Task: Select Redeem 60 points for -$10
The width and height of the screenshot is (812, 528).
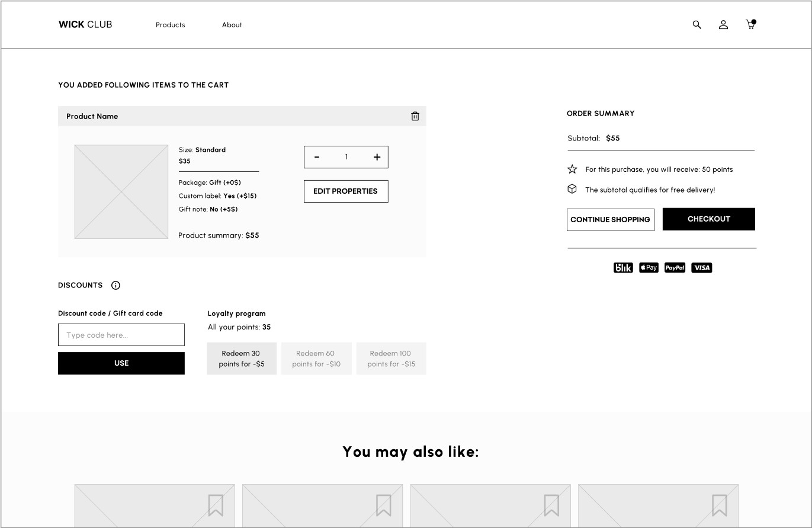Action: 316,359
